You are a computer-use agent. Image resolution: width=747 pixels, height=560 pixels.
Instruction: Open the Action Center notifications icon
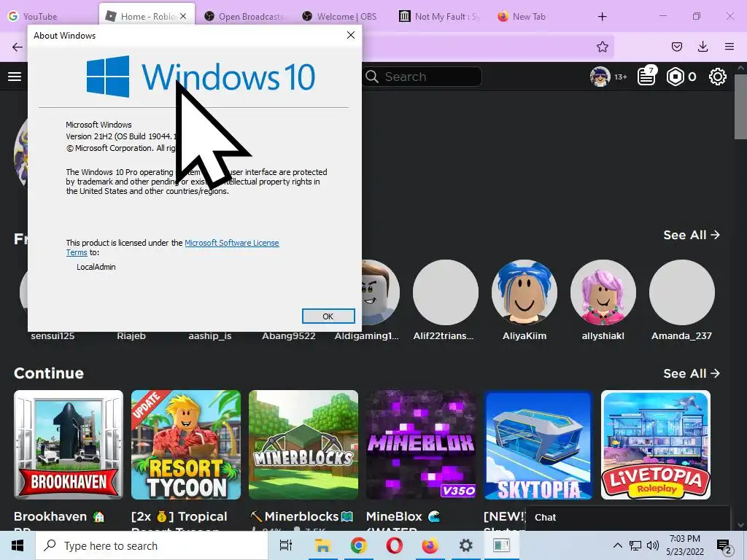point(724,545)
